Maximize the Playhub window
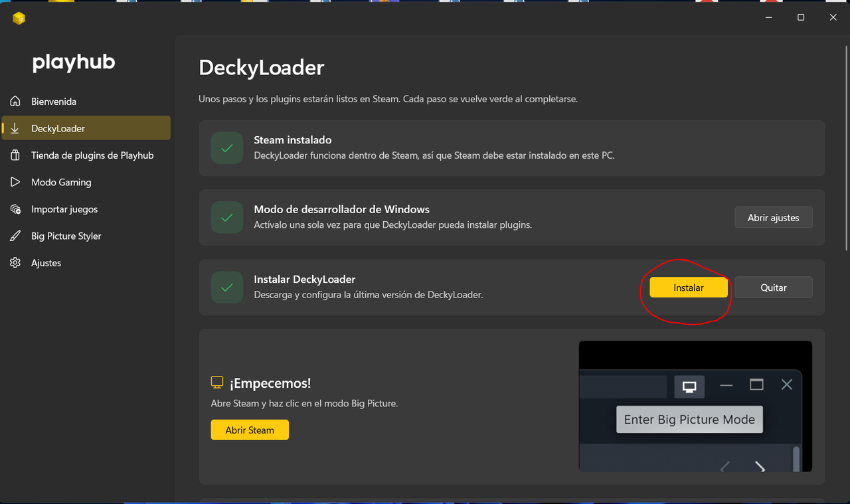850x504 pixels. tap(801, 17)
